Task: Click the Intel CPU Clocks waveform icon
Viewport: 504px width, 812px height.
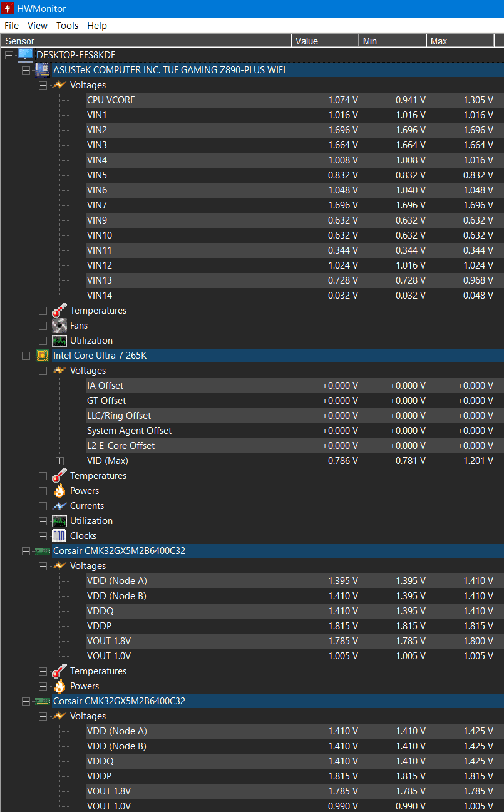Action: [x=59, y=536]
